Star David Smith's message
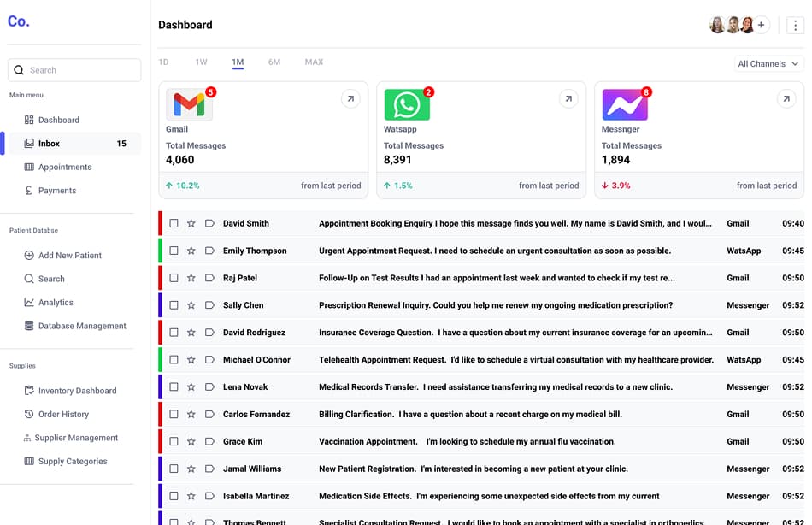Viewport: 812px width, 525px height. click(x=190, y=223)
